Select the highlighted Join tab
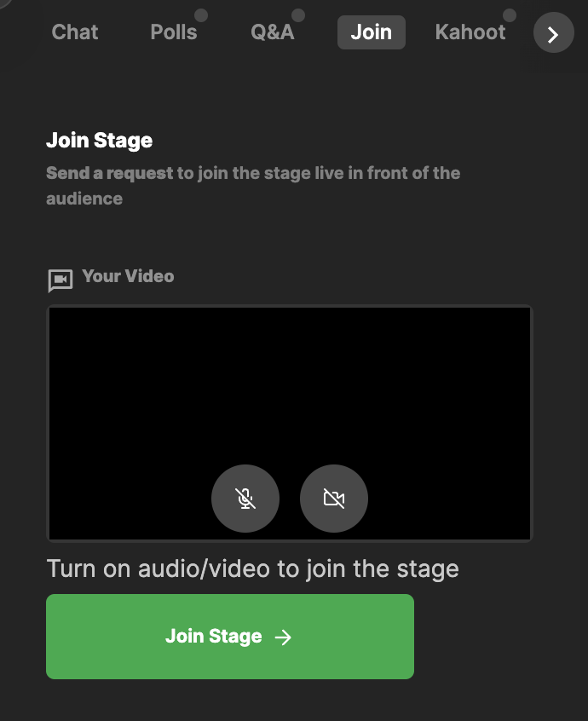 (371, 32)
